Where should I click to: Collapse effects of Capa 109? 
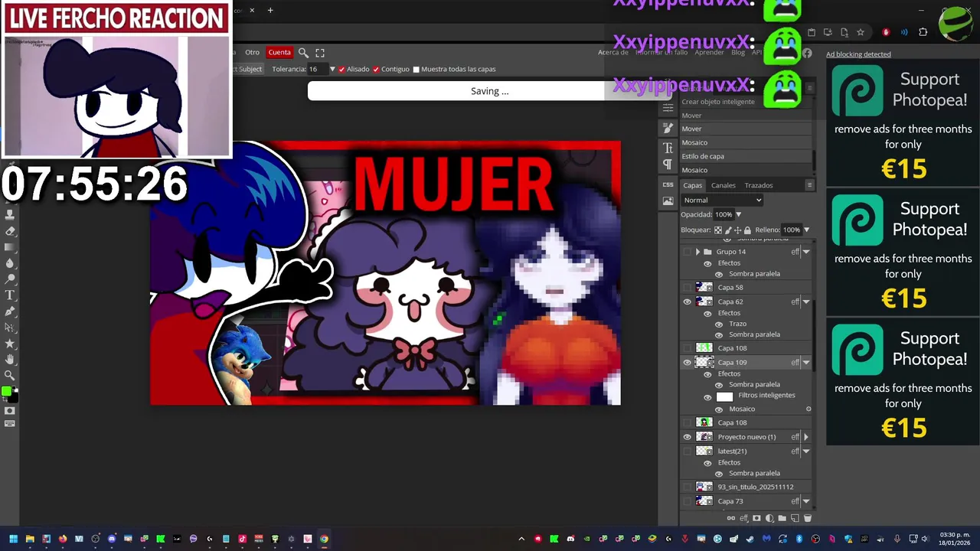tap(805, 363)
